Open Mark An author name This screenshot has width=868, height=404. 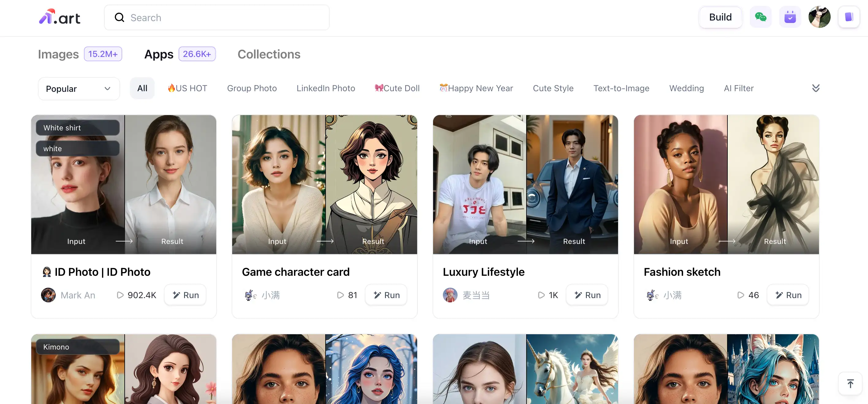[78, 295]
